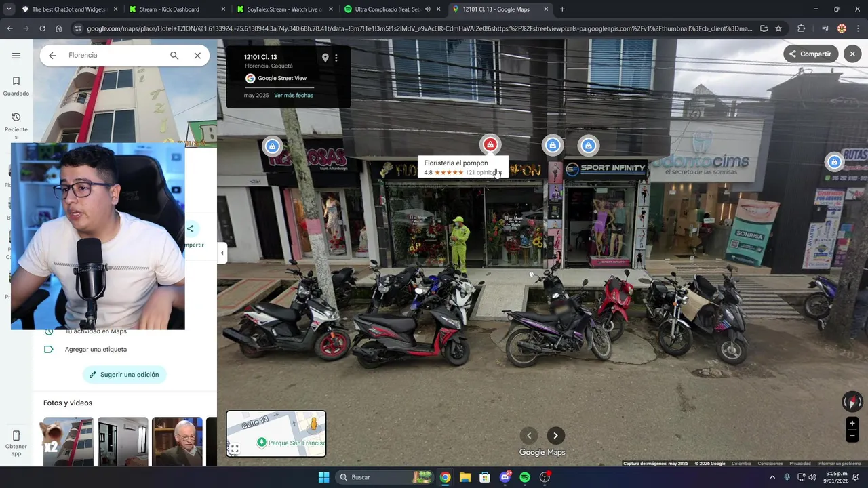Click Informar un problema link

839,464
